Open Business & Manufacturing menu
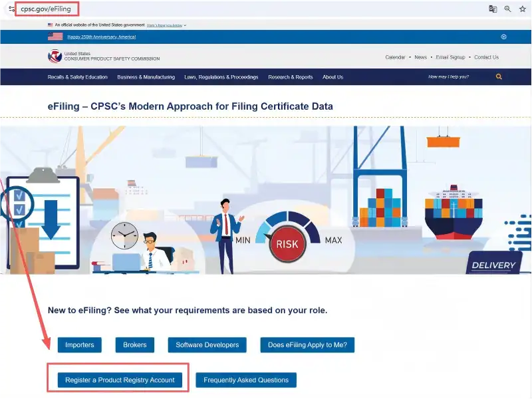Image resolution: width=532 pixels, height=399 pixels. tap(146, 77)
